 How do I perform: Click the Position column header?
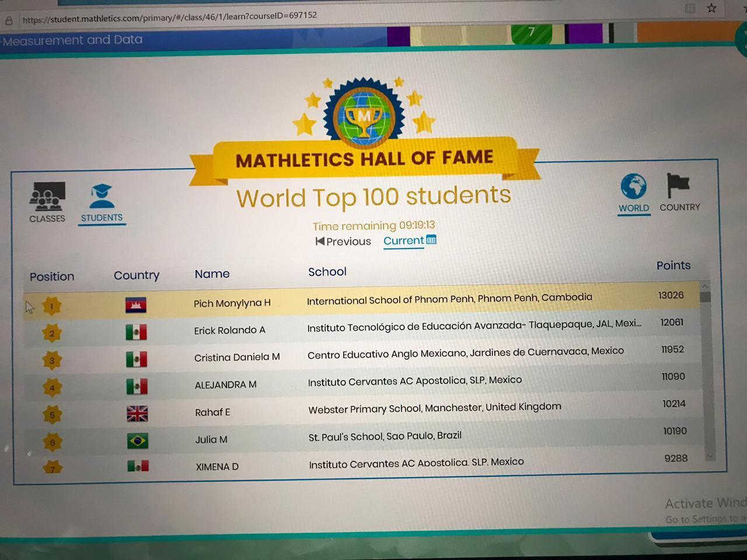click(x=52, y=276)
